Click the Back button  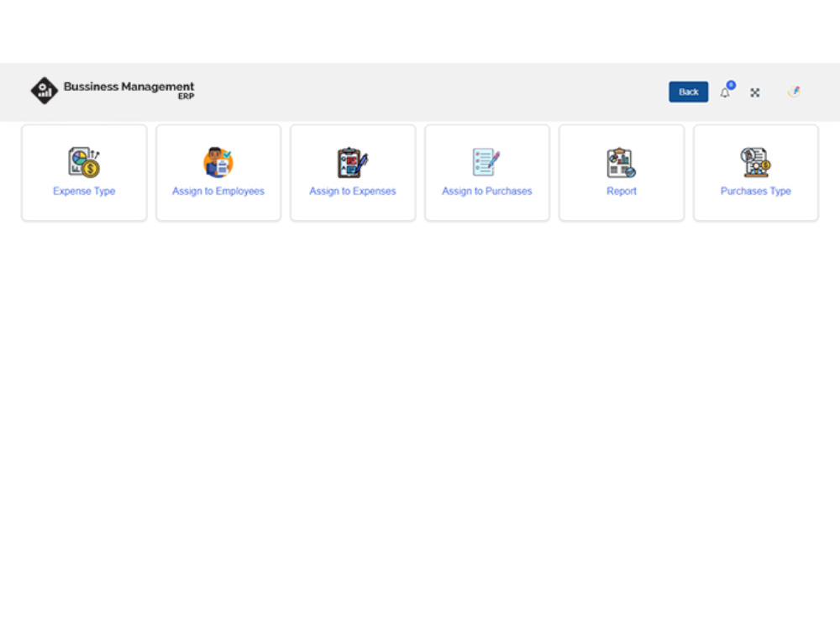[x=688, y=92]
